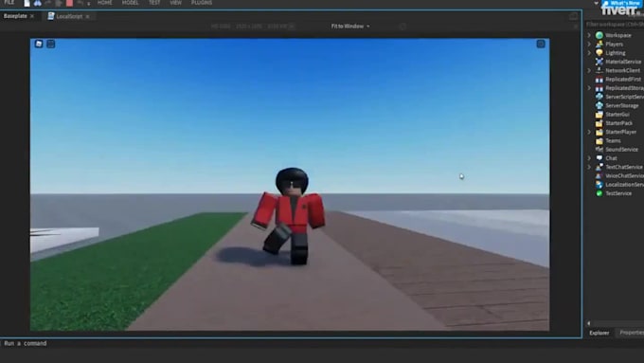Viewport: 644px width, 363px height.
Task: Click the What's New button
Action: coord(621,3)
